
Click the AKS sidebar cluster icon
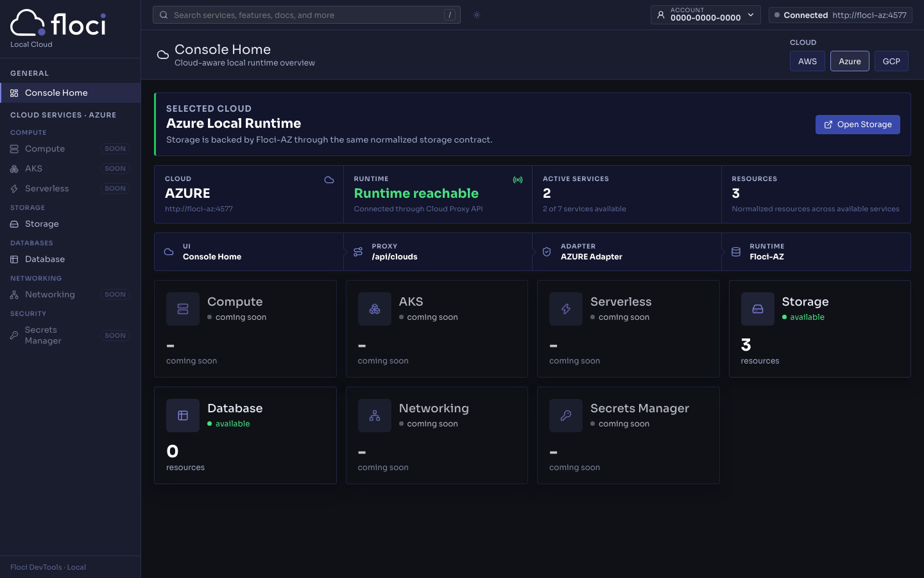pos(14,169)
